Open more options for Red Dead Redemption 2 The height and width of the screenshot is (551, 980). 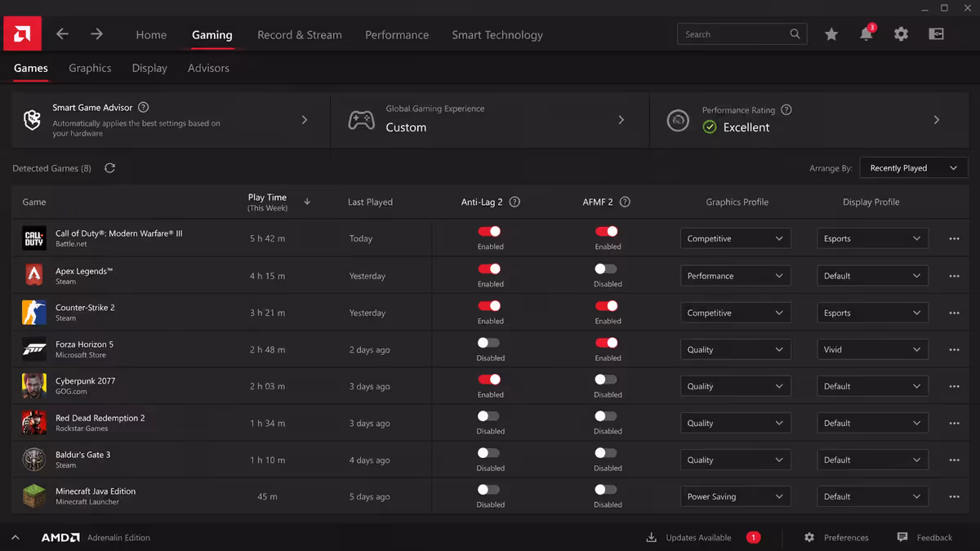pos(954,423)
